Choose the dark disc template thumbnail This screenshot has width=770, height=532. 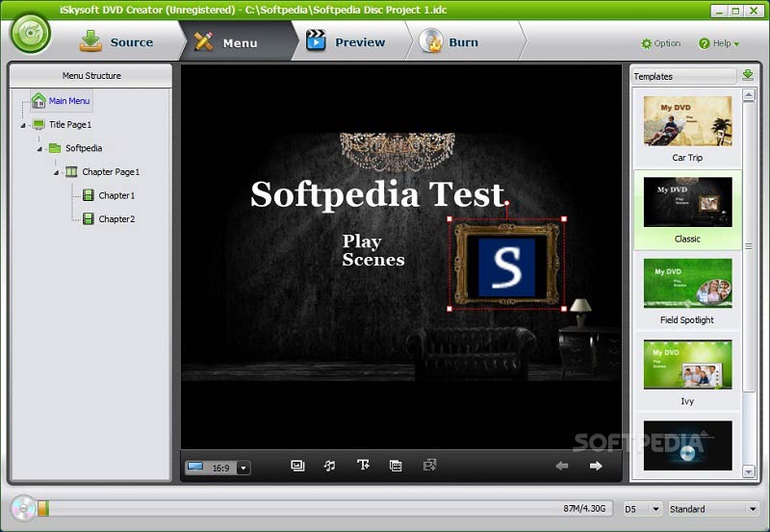pyautogui.click(x=687, y=445)
